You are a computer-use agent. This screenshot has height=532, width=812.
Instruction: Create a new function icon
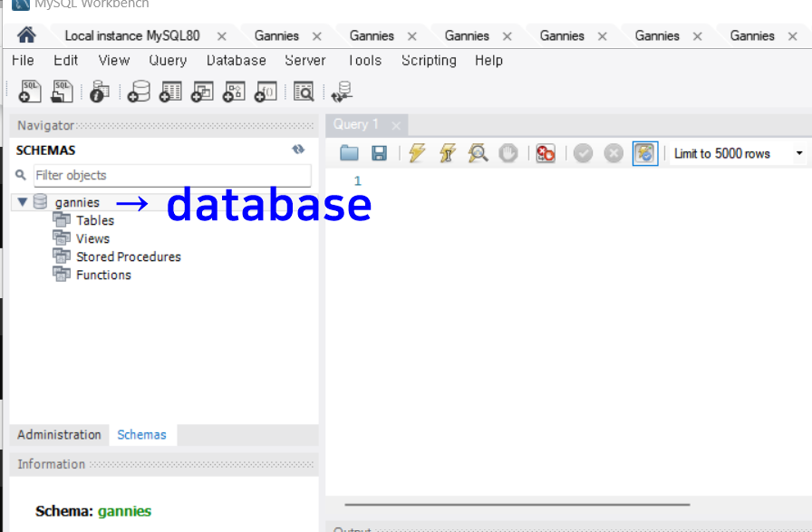coord(266,92)
